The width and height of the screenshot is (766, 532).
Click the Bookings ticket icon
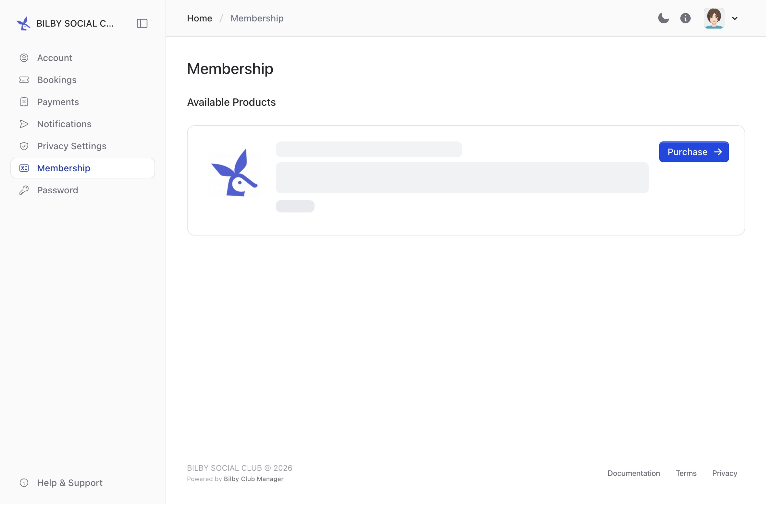pos(24,80)
